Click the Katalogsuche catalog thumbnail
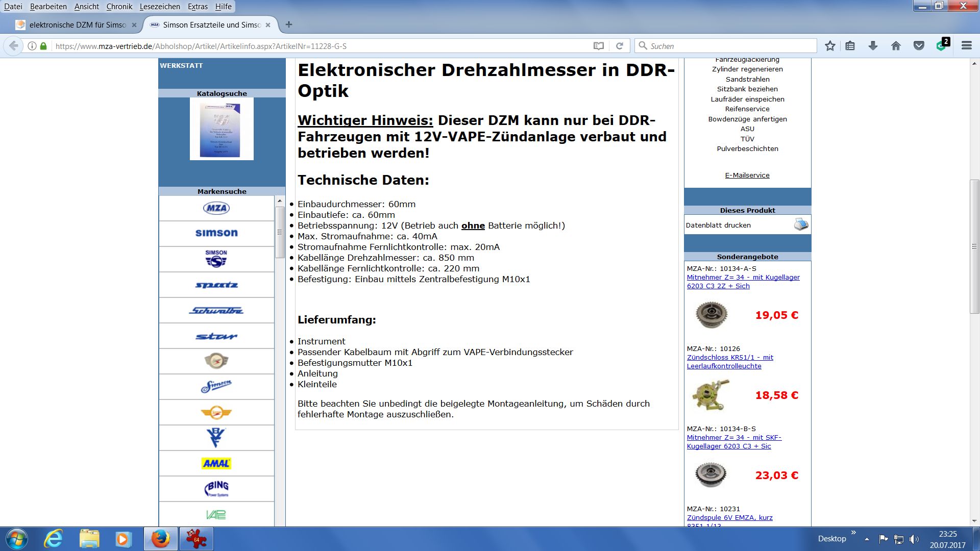Screen dimensions: 980x551 [222, 129]
